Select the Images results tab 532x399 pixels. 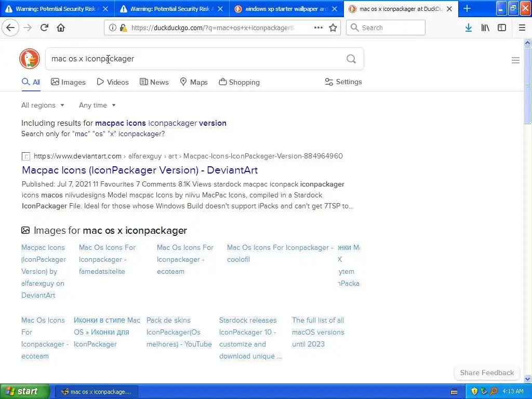pyautogui.click(x=68, y=82)
